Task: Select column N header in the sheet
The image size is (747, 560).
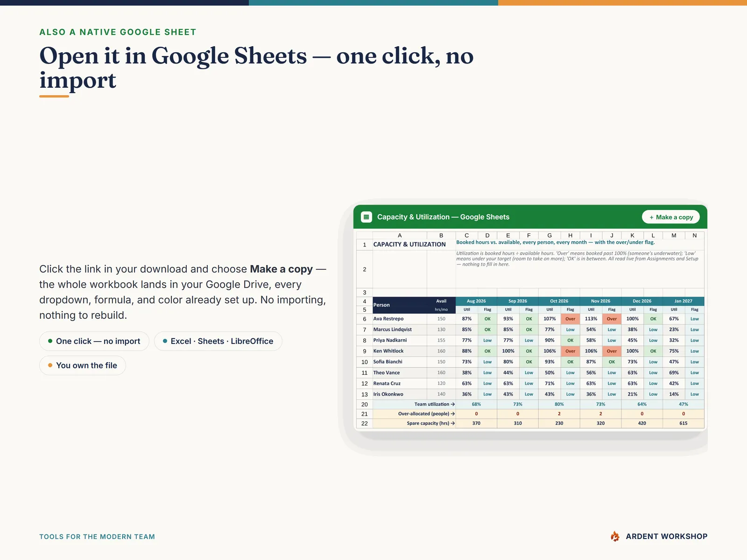Action: (695, 235)
